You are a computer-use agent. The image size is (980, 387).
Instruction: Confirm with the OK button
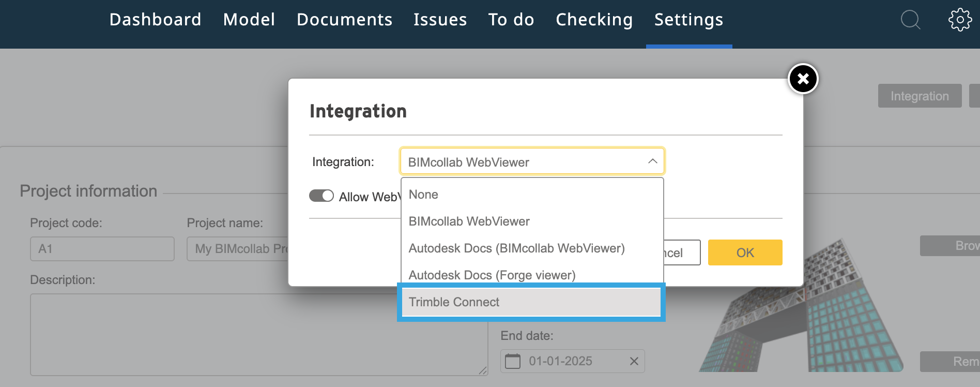(x=745, y=252)
